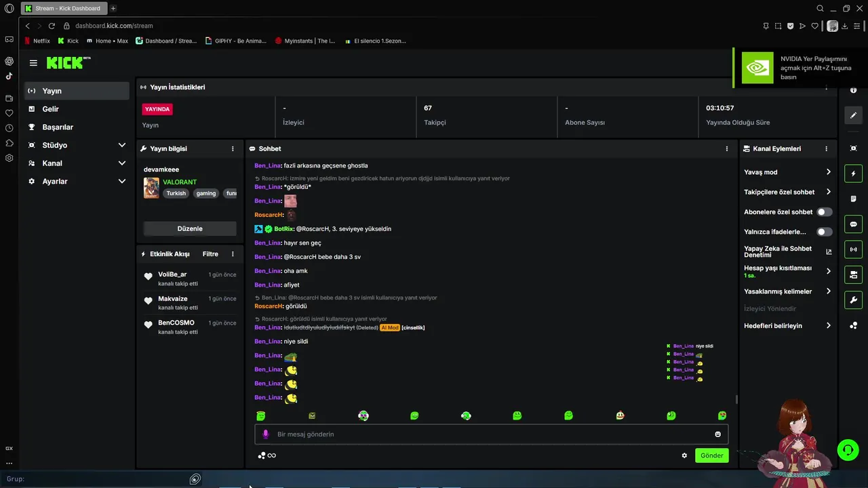This screenshot has width=868, height=488.
Task: Open Hesap yaşı kısıtlaması chevron
Action: click(828, 271)
